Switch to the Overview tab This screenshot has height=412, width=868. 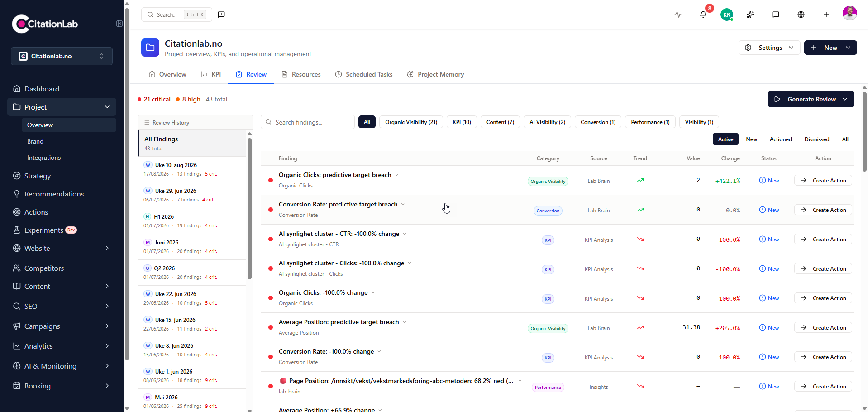point(167,74)
